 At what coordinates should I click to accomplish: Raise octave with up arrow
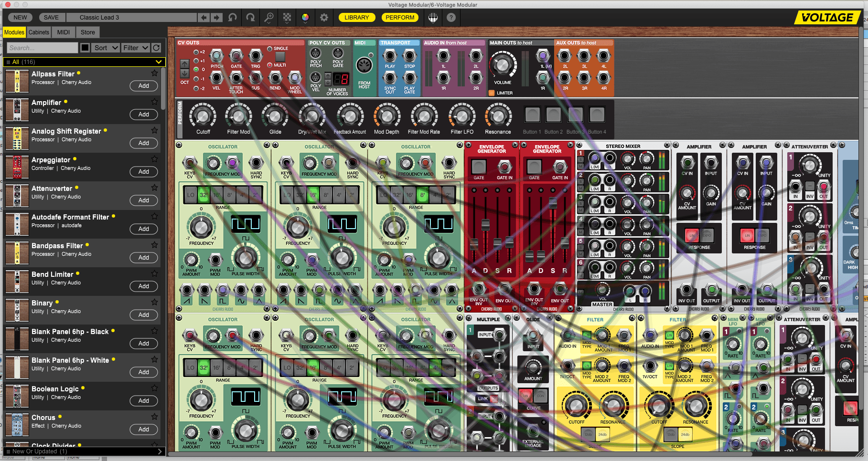(184, 64)
